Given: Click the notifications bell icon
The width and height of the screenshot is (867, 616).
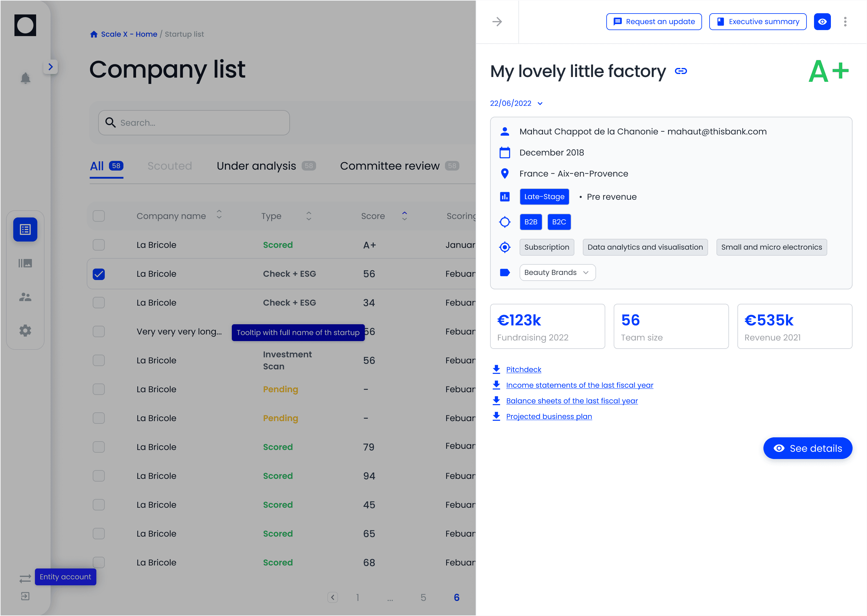Looking at the screenshot, I should click(x=25, y=78).
